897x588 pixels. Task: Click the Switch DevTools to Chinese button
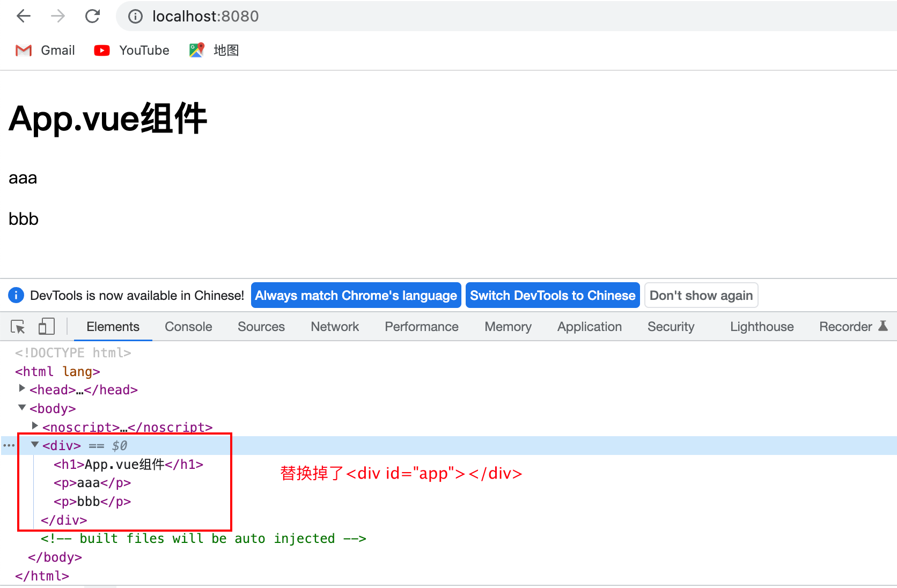point(552,295)
